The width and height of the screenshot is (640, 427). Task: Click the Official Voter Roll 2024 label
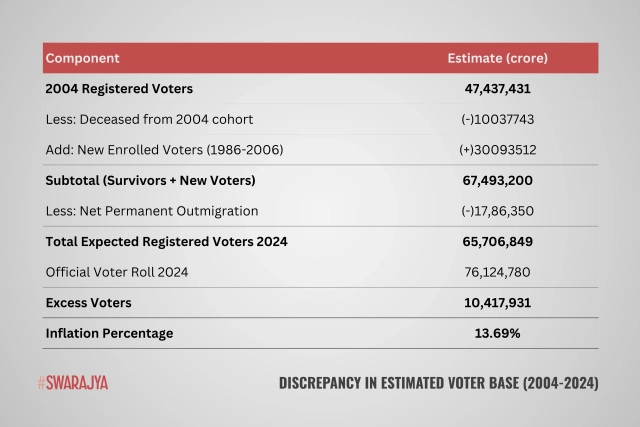click(x=117, y=272)
